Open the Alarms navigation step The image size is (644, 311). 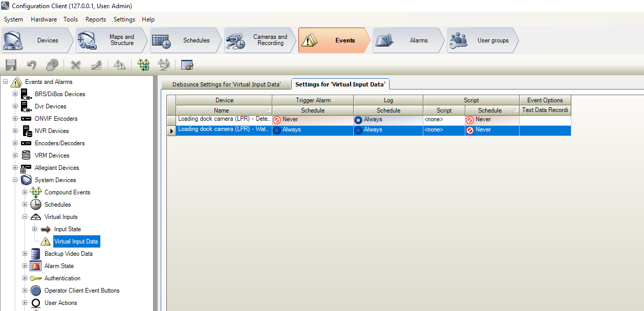click(407, 40)
